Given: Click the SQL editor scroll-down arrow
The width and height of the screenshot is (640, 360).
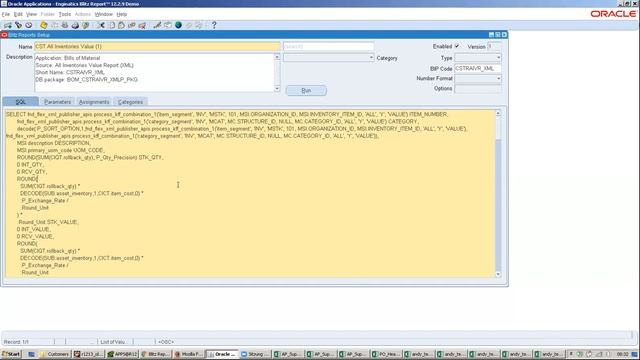Looking at the screenshot, I should click(x=498, y=274).
